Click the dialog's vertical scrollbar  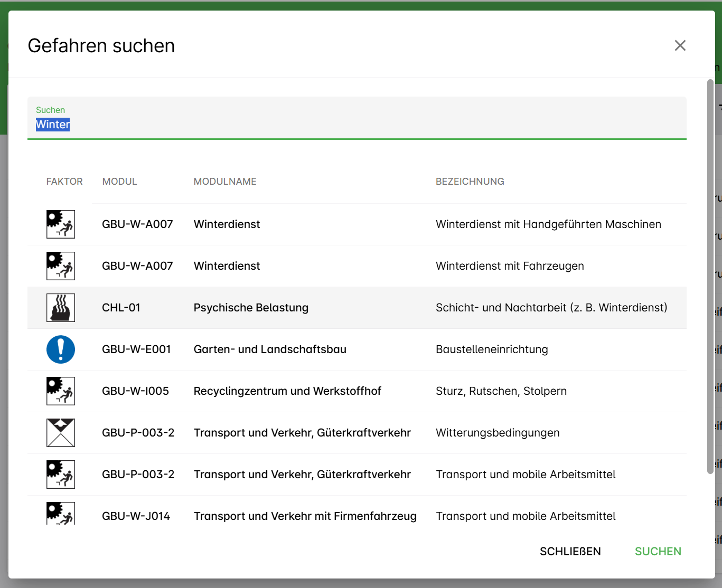click(x=710, y=274)
